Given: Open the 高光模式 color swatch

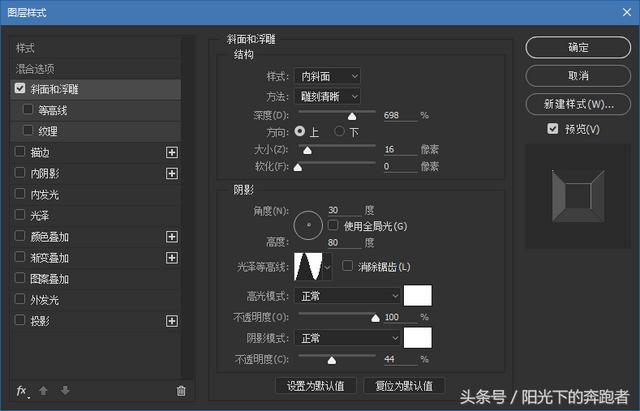Looking at the screenshot, I should pyautogui.click(x=418, y=295).
